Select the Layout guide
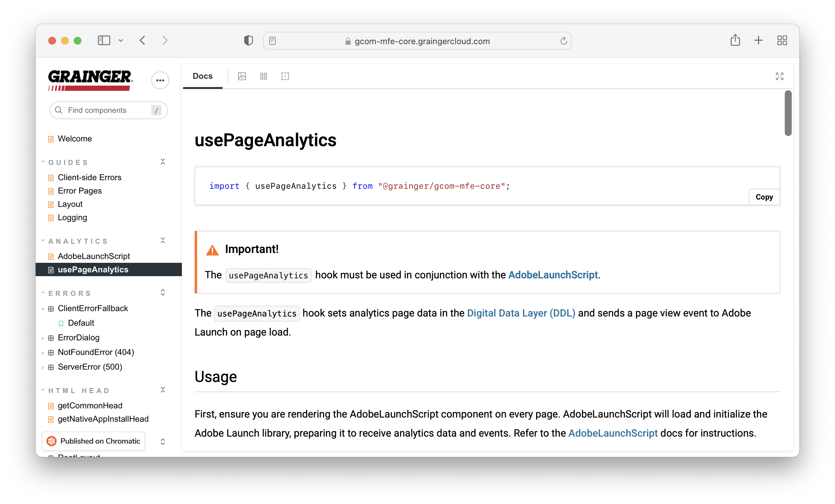The height and width of the screenshot is (504, 835). [x=70, y=204]
